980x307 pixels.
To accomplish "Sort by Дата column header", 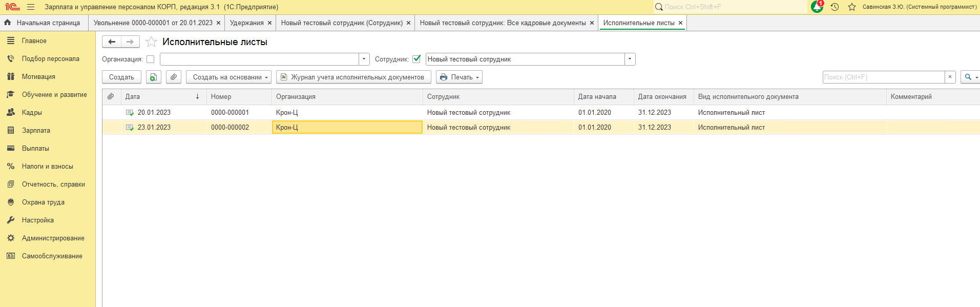I will click(x=163, y=96).
